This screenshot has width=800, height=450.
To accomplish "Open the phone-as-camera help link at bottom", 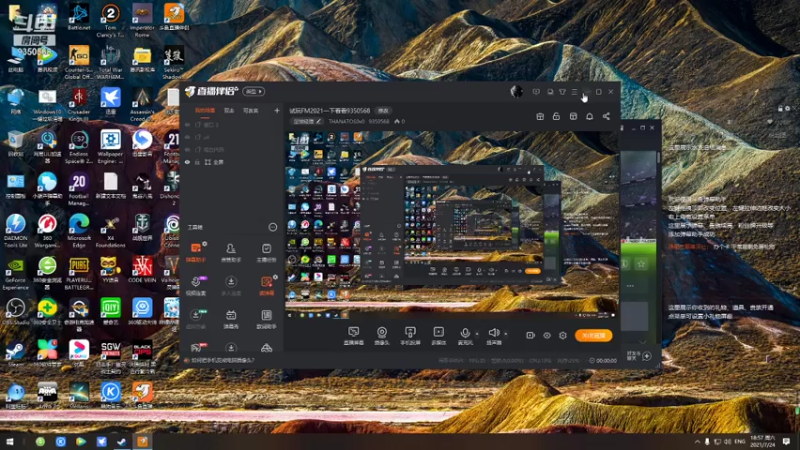I will [222, 360].
